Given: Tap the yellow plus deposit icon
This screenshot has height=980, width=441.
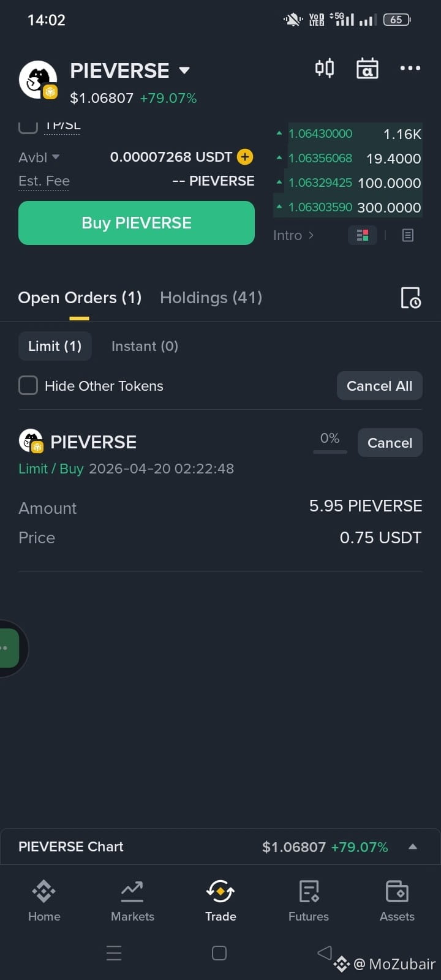Looking at the screenshot, I should coord(245,157).
